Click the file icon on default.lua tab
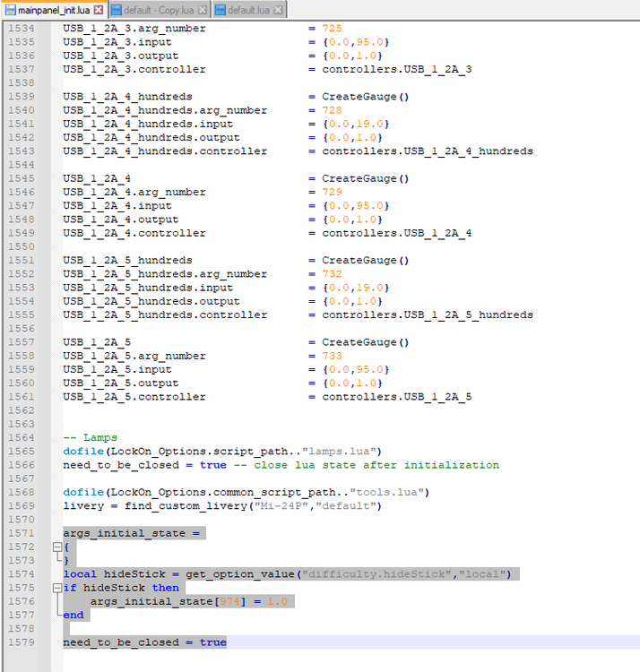The image size is (640, 672). point(220,10)
